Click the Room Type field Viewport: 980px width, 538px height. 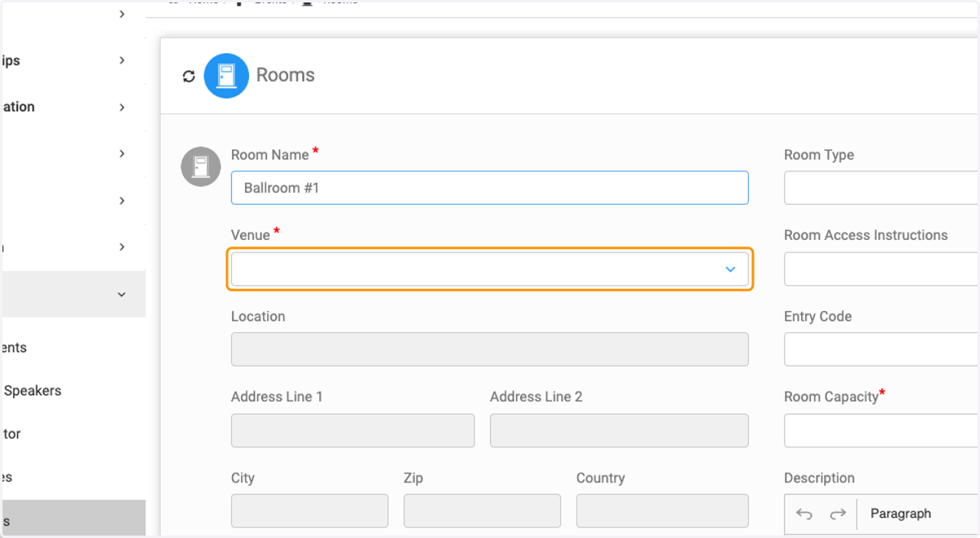tap(882, 188)
